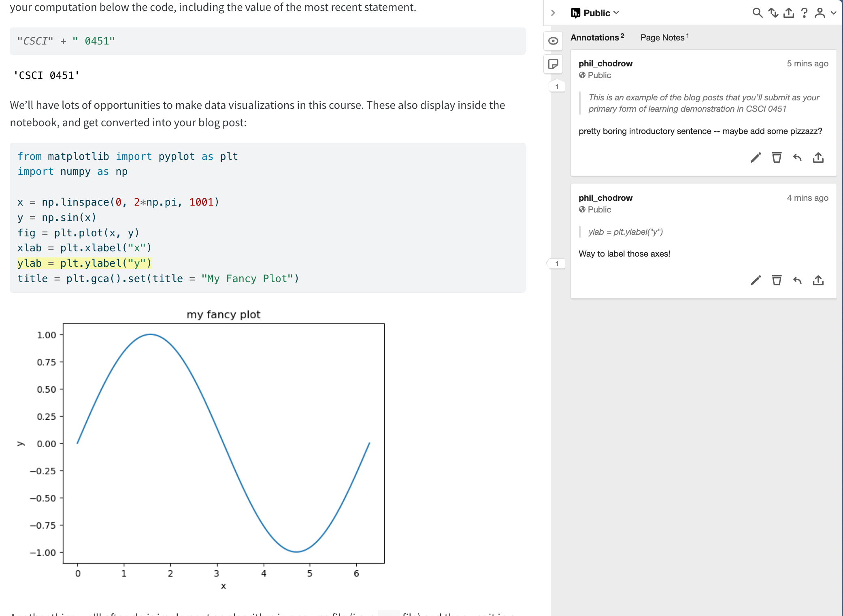Delete the 'Way to label those axes' annotation
843x616 pixels.
pos(776,280)
